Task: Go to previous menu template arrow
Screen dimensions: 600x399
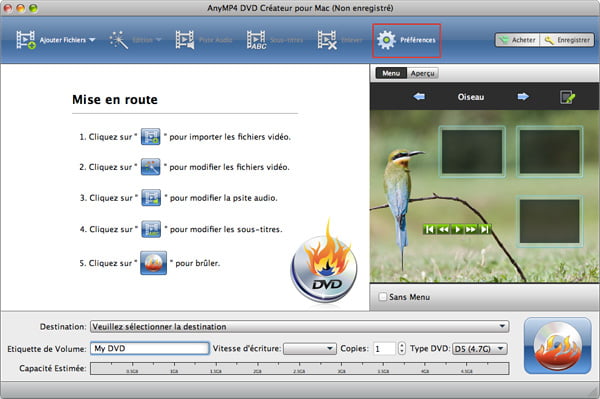Action: 419,96
